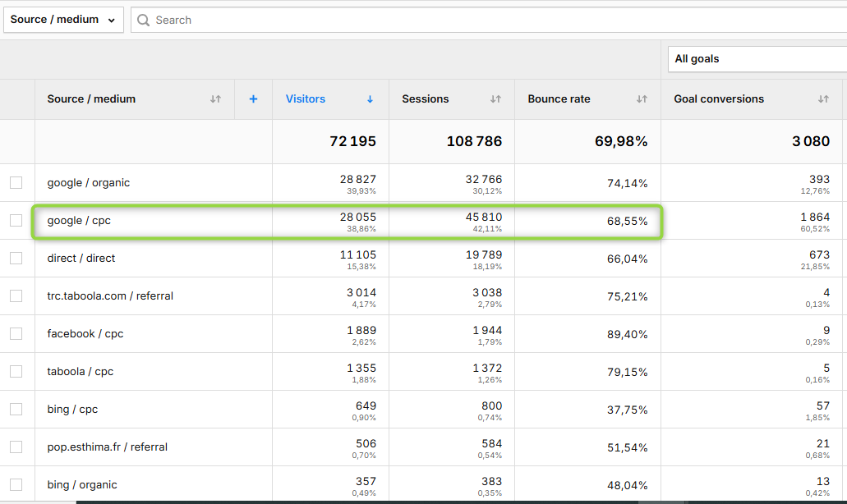Select the google / cpc row checkbox
The width and height of the screenshot is (847, 504).
[x=16, y=221]
